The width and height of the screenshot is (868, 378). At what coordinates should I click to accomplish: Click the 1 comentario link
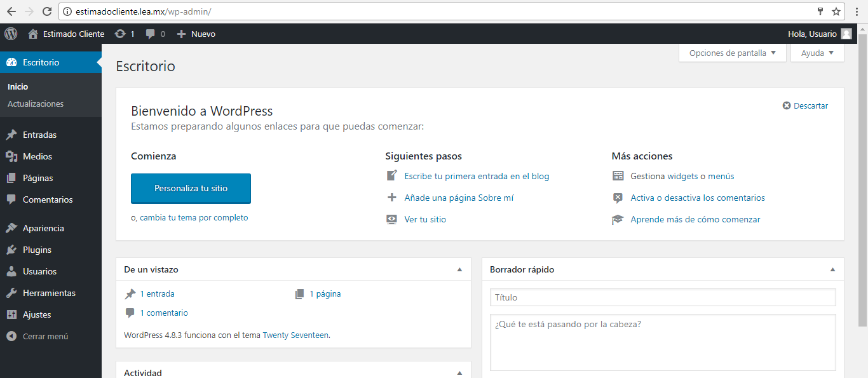[x=164, y=313]
